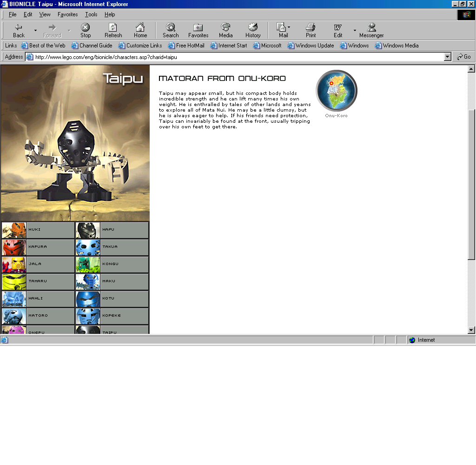Select the Tamaru mask thumbnail
This screenshot has height=465, width=476.
point(14,282)
